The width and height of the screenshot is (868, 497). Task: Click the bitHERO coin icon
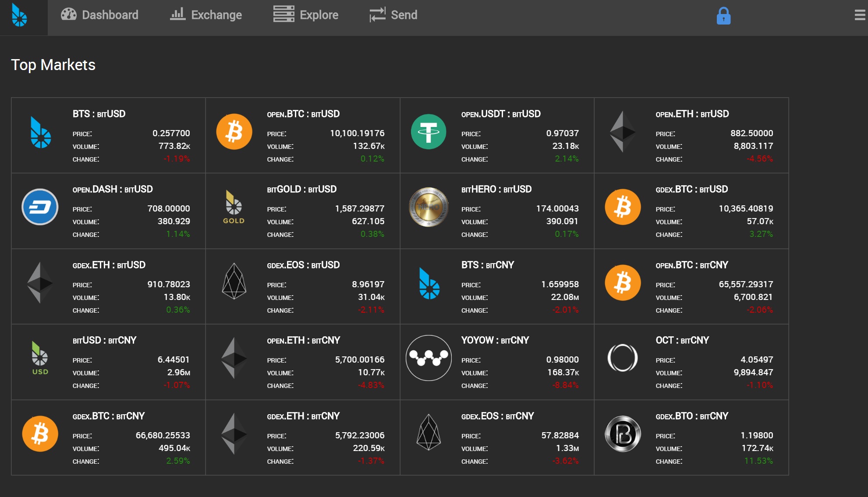(429, 207)
